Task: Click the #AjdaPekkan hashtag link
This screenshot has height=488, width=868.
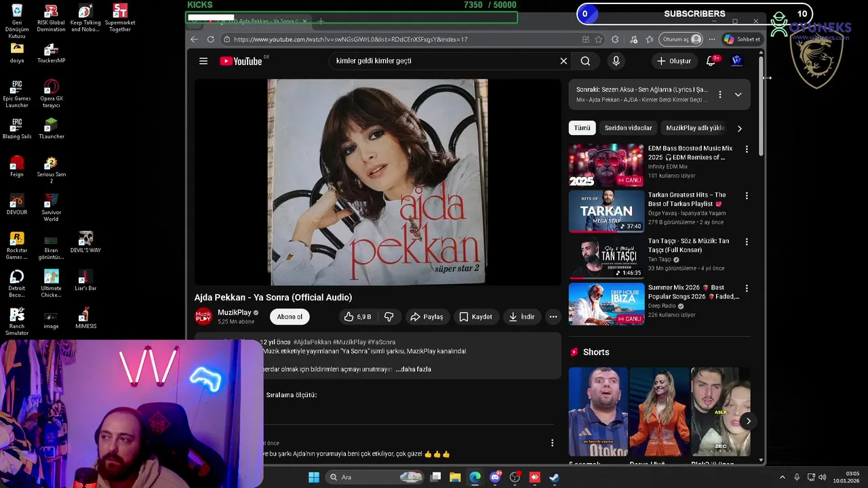Action: [x=312, y=342]
